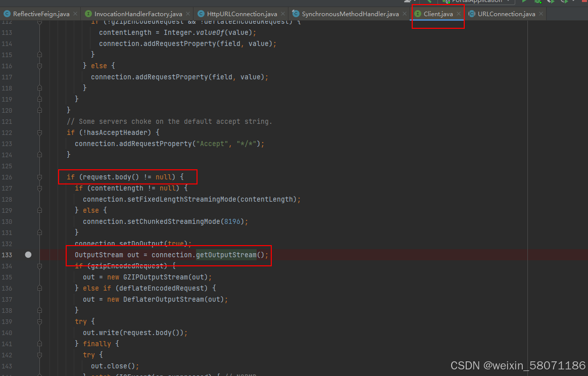Click line number 128 in the gutter
588x376 pixels.
7,199
